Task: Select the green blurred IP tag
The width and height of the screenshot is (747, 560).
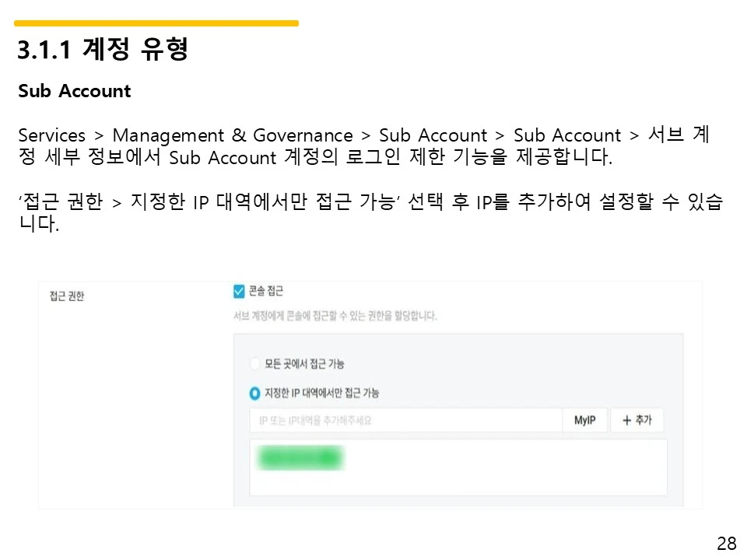Action: tap(300, 457)
